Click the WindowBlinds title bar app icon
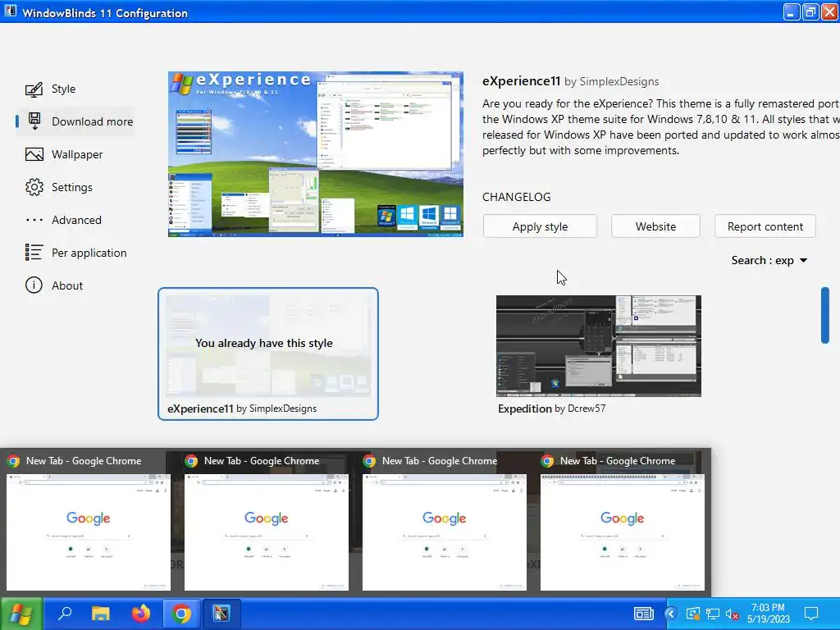 pos(10,11)
